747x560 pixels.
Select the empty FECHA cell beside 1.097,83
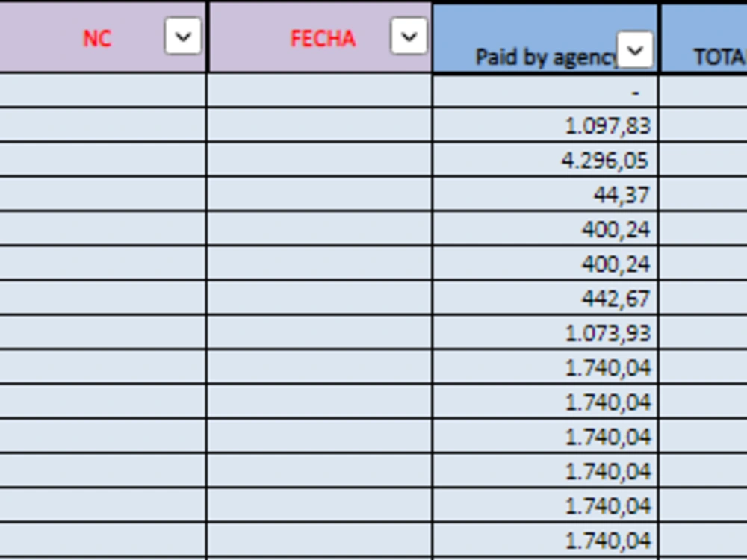(320, 125)
